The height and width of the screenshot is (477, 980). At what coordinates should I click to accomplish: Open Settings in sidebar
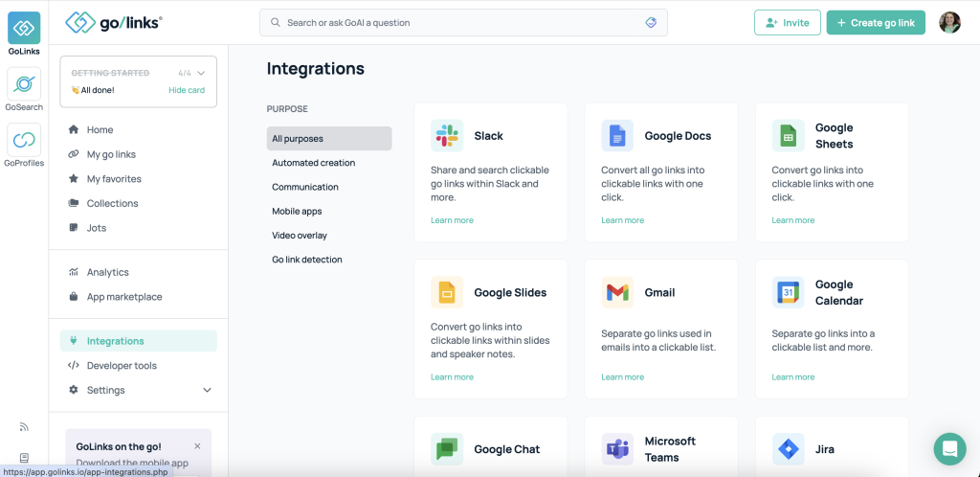(x=105, y=390)
